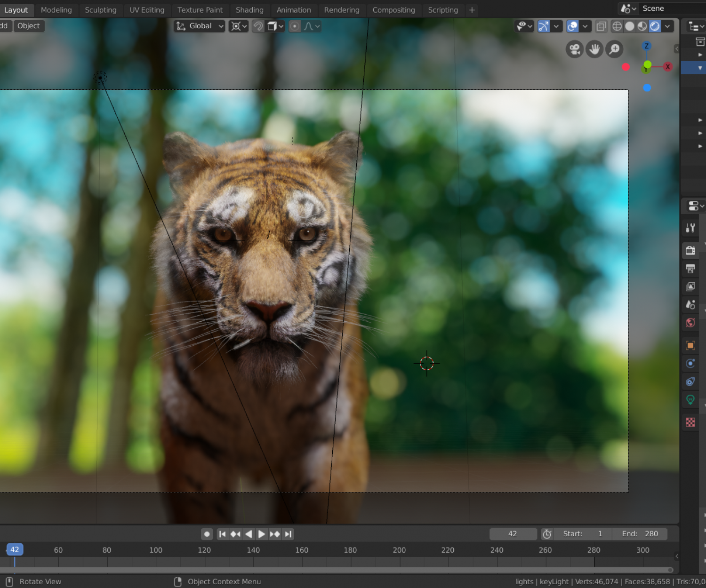The width and height of the screenshot is (706, 588).
Task: Open the Object menu
Action: (29, 26)
